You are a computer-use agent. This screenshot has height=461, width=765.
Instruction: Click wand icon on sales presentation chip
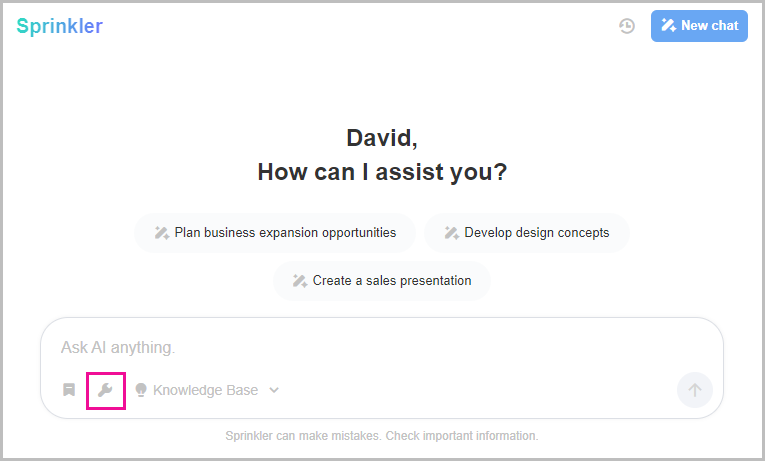pos(299,281)
